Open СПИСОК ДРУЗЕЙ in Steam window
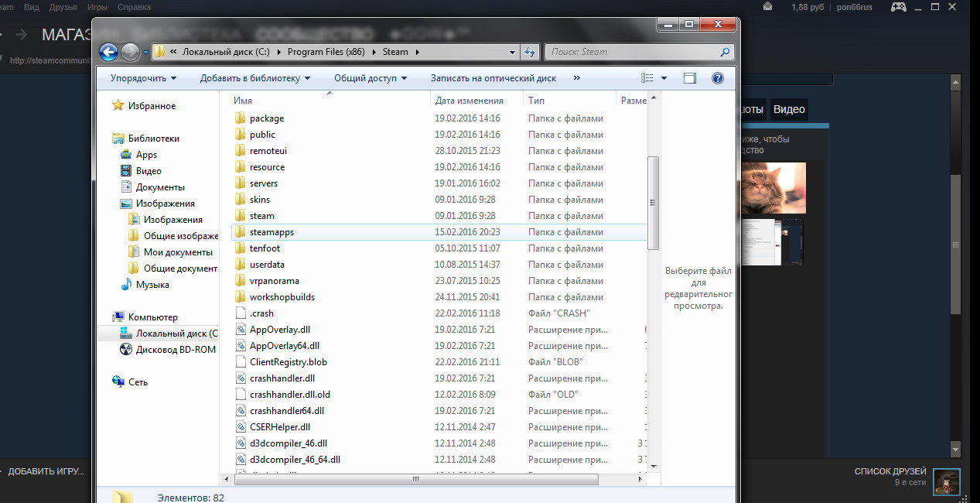 [x=890, y=471]
